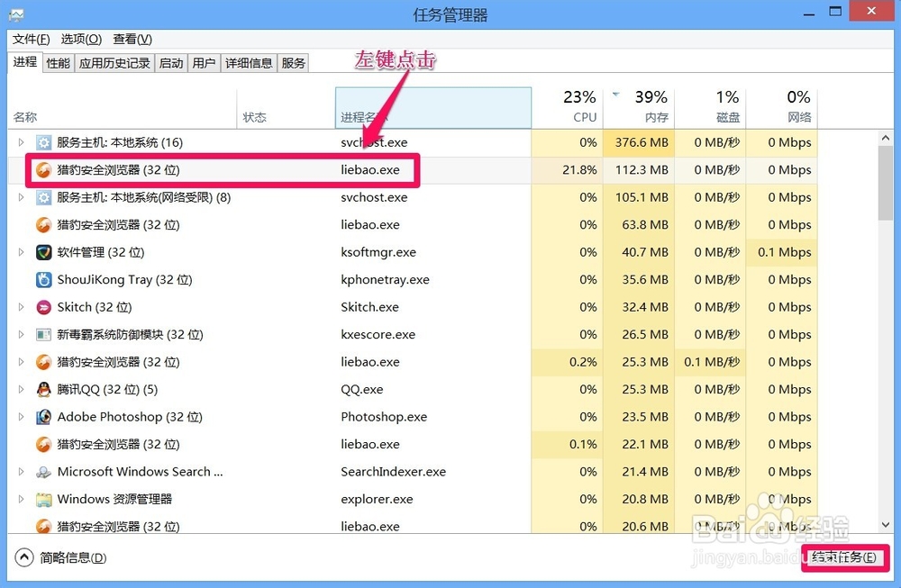This screenshot has height=588, width=901.
Task: Expand the Windows 资源管理器 process
Action: pos(22,499)
